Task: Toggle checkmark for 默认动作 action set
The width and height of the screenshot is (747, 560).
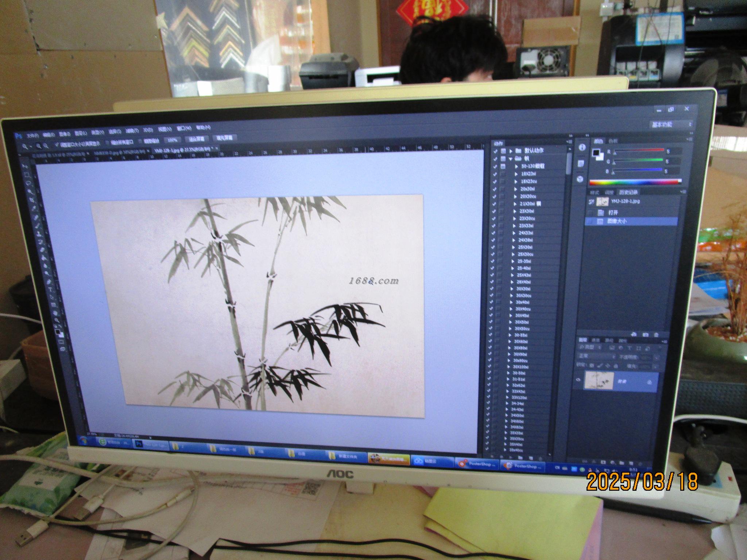Action: (x=495, y=151)
